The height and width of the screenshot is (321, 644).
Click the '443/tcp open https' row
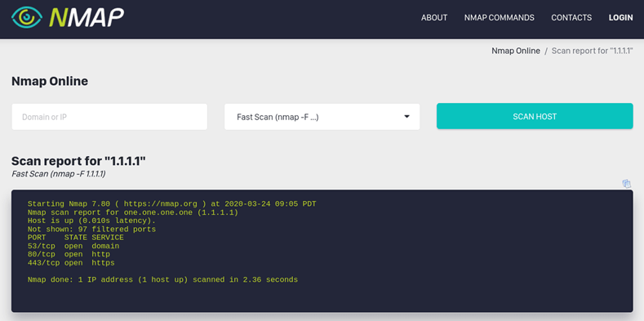[x=71, y=263]
